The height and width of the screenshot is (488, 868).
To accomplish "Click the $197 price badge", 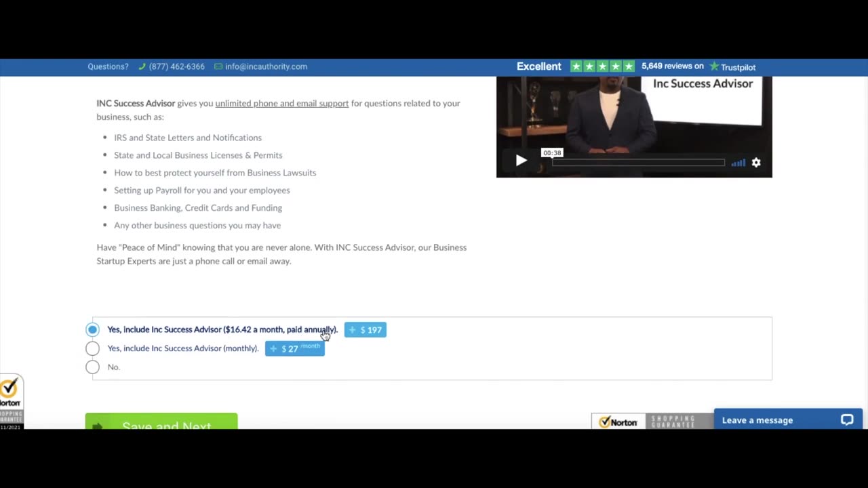I will point(366,329).
